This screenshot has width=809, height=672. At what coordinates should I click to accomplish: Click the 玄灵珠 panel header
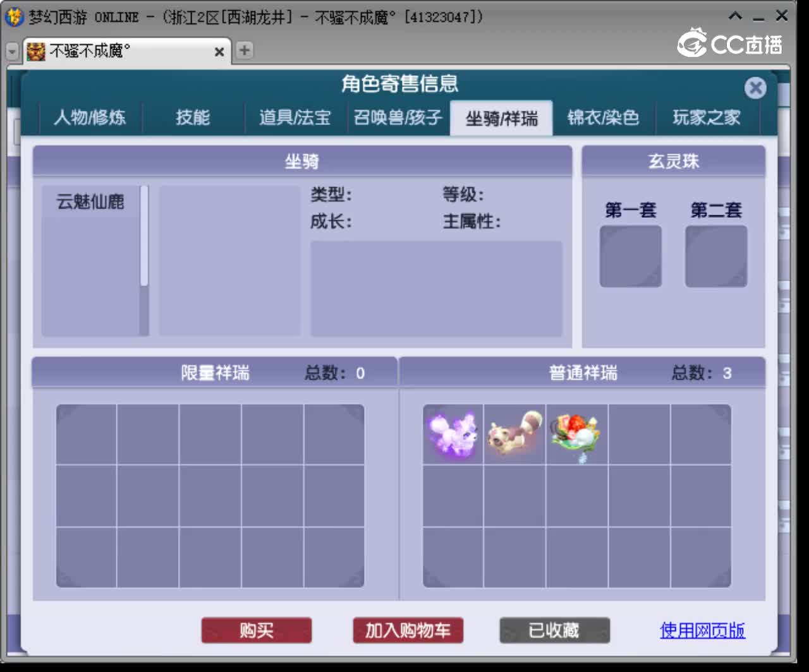coord(674,162)
